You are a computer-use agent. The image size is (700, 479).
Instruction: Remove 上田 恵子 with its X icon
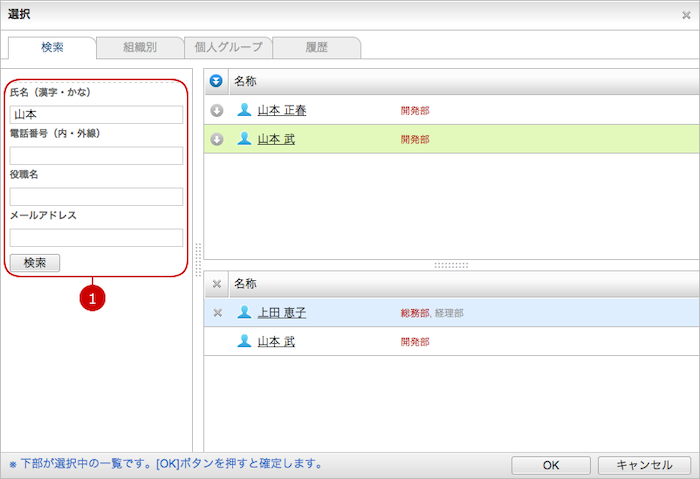coord(217,312)
